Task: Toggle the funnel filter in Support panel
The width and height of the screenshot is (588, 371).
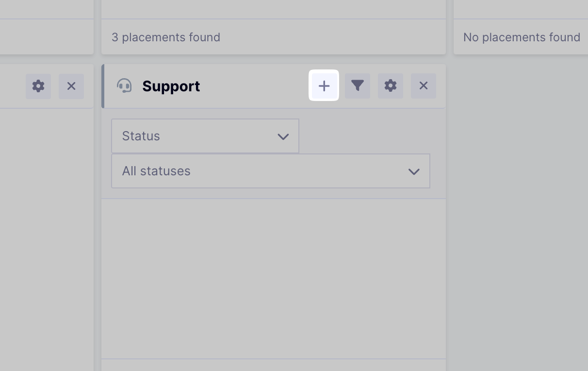Action: pyautogui.click(x=358, y=86)
